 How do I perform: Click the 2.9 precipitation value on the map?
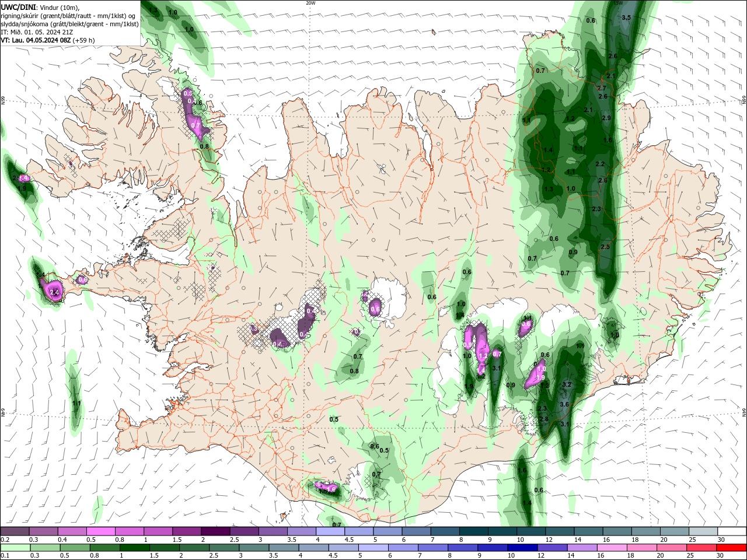(x=606, y=118)
